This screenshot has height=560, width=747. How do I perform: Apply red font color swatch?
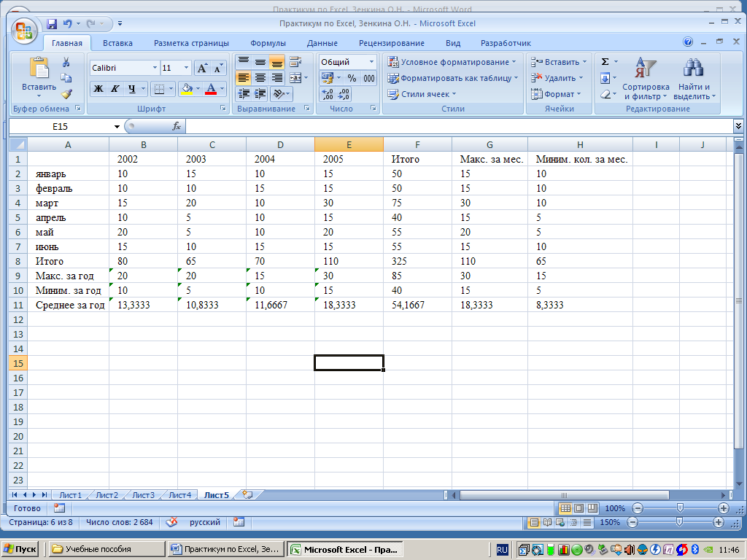pos(211,88)
